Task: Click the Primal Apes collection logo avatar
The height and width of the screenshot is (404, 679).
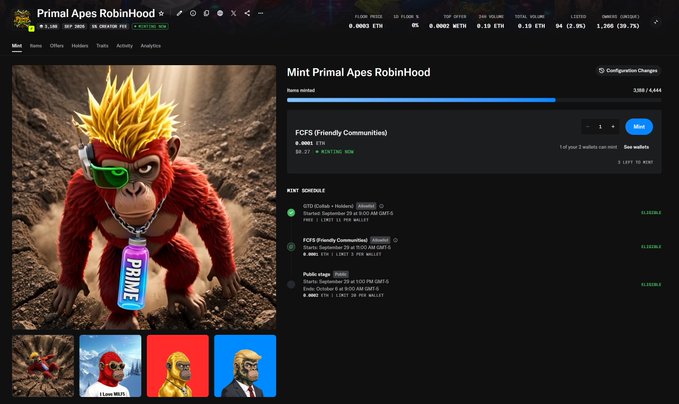Action: 22,19
